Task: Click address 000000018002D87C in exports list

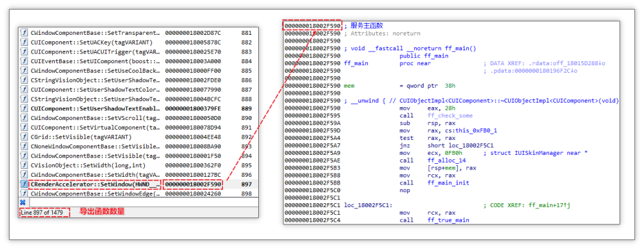Action: click(193, 33)
